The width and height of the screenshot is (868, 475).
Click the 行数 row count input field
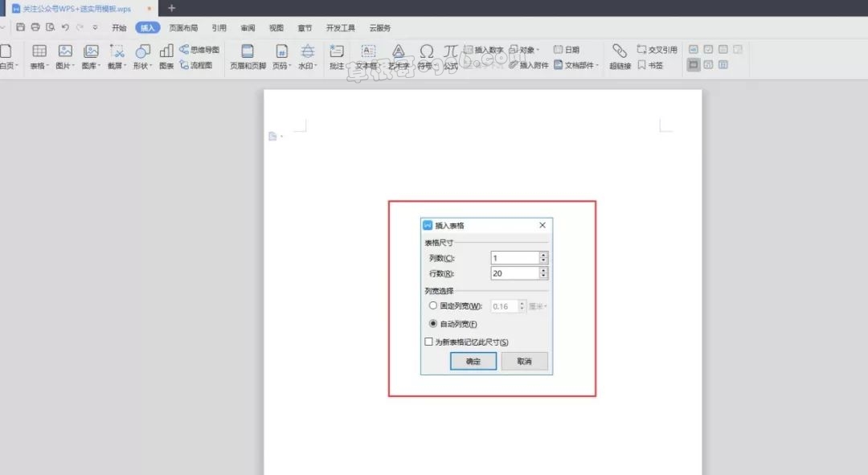(514, 273)
